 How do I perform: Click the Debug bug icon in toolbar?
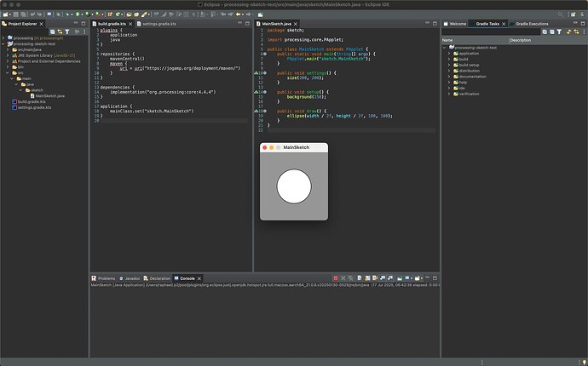(67, 14)
